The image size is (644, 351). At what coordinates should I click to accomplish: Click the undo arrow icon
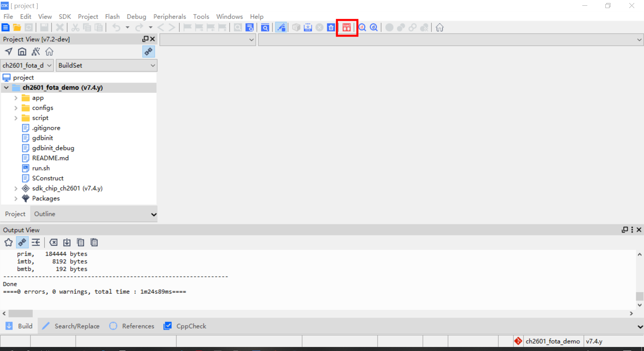(x=116, y=28)
